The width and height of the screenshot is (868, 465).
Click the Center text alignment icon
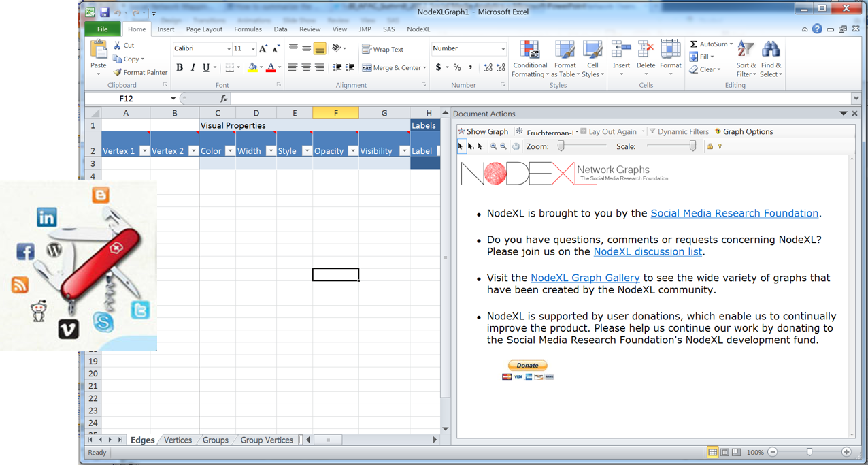[x=306, y=67]
